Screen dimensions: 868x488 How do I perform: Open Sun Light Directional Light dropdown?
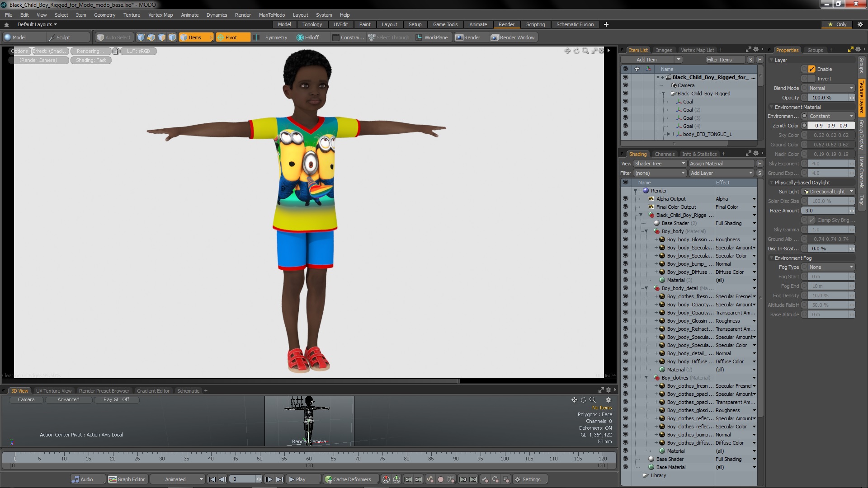point(829,192)
